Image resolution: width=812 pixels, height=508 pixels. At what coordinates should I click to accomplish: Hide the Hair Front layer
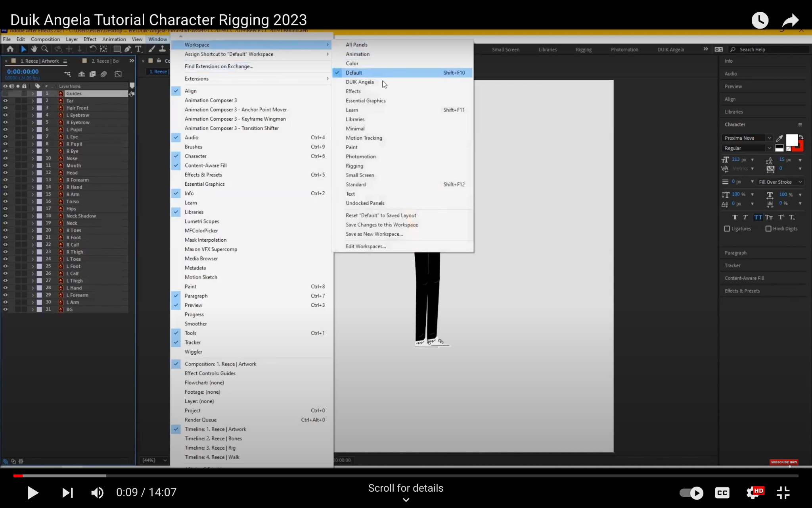(6, 108)
